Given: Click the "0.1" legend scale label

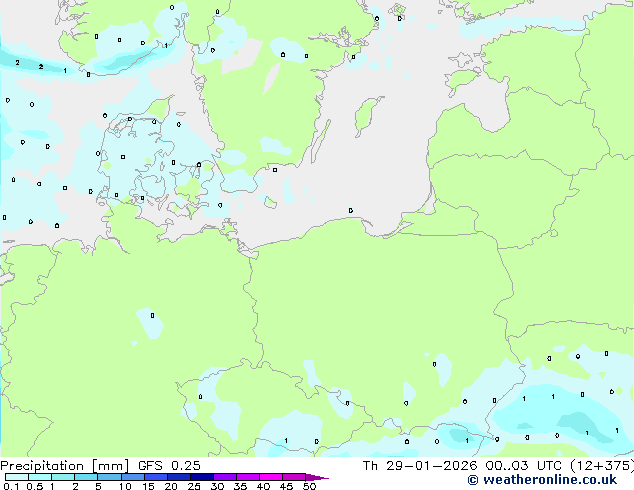Looking at the screenshot, I should tap(11, 486).
